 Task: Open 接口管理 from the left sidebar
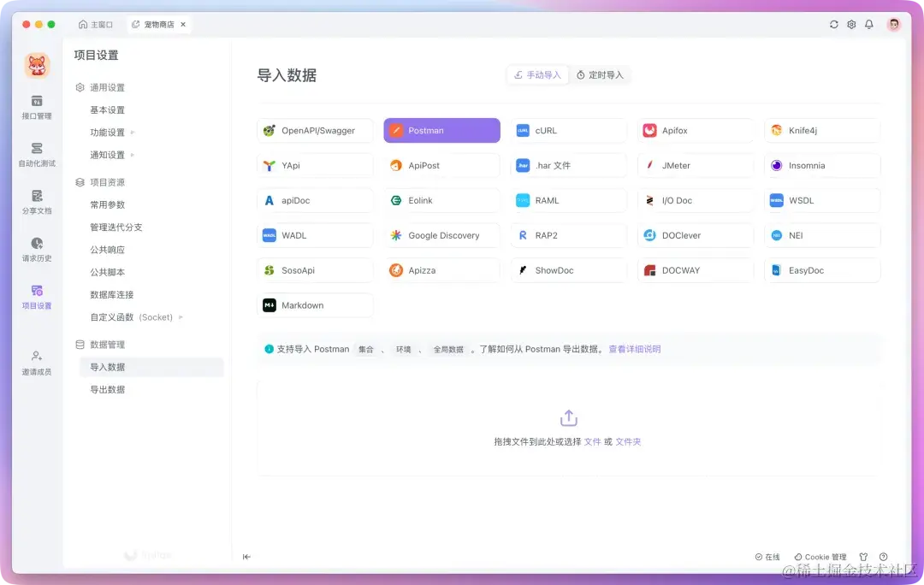pyautogui.click(x=36, y=109)
